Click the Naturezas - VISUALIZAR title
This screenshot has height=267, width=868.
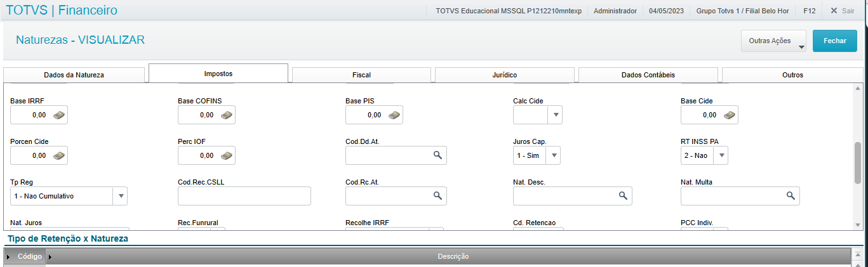(x=80, y=40)
